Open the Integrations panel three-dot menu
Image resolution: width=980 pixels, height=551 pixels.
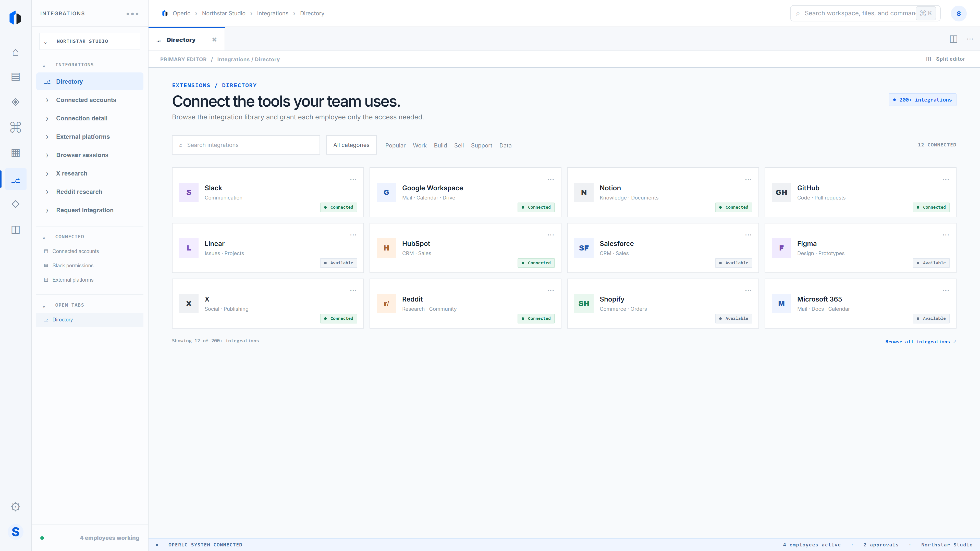click(132, 14)
